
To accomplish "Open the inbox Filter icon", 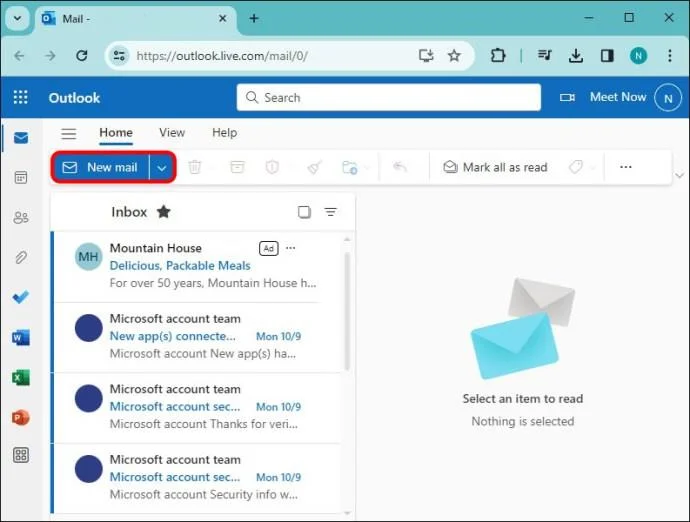I will tap(330, 212).
